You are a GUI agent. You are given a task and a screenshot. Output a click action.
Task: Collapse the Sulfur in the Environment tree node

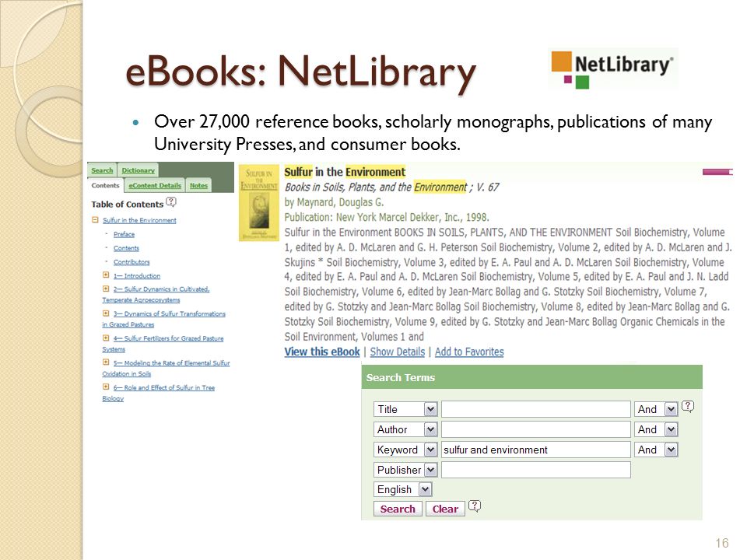[95, 220]
